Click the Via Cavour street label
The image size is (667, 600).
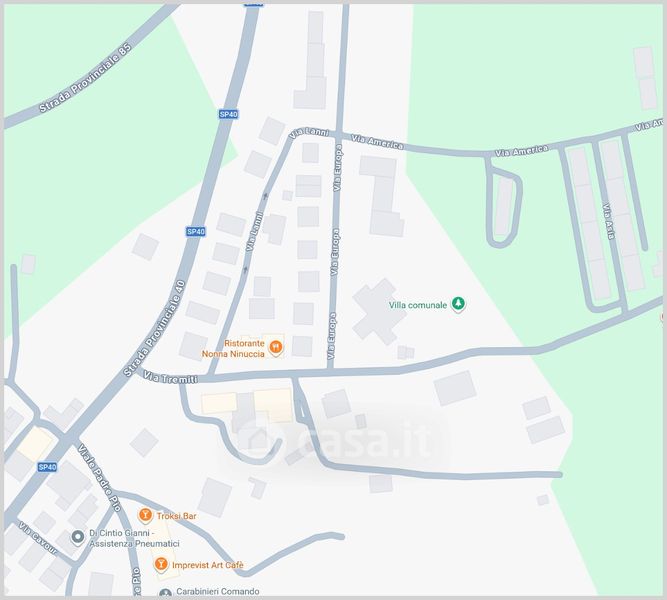tap(38, 539)
